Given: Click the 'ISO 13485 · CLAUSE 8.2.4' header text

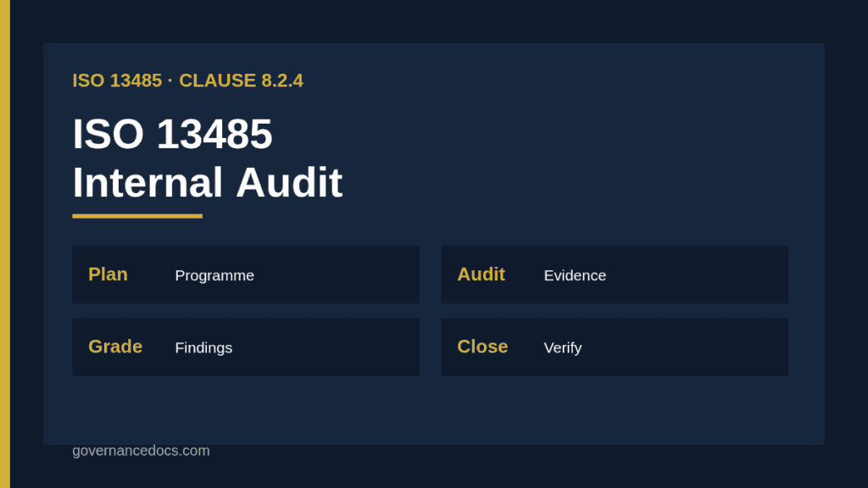Looking at the screenshot, I should (x=187, y=80).
